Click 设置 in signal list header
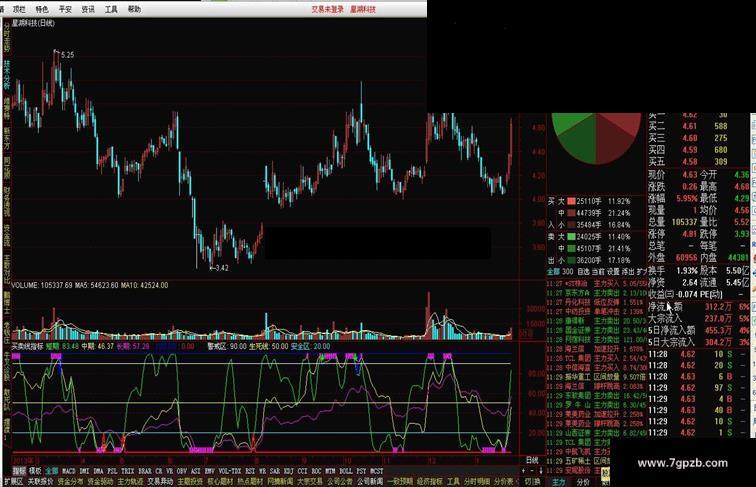This screenshot has width=756, height=487. pos(613,272)
